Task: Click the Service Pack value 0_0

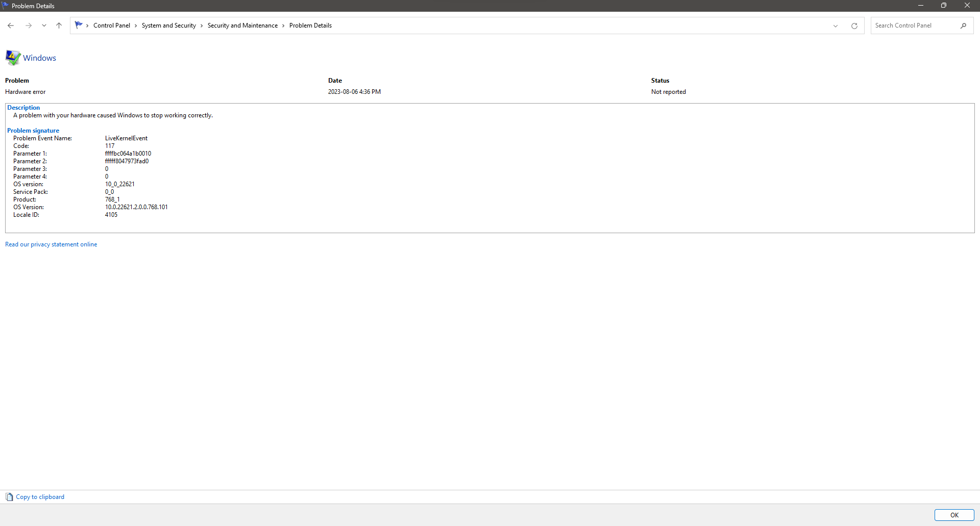Action: (x=110, y=192)
